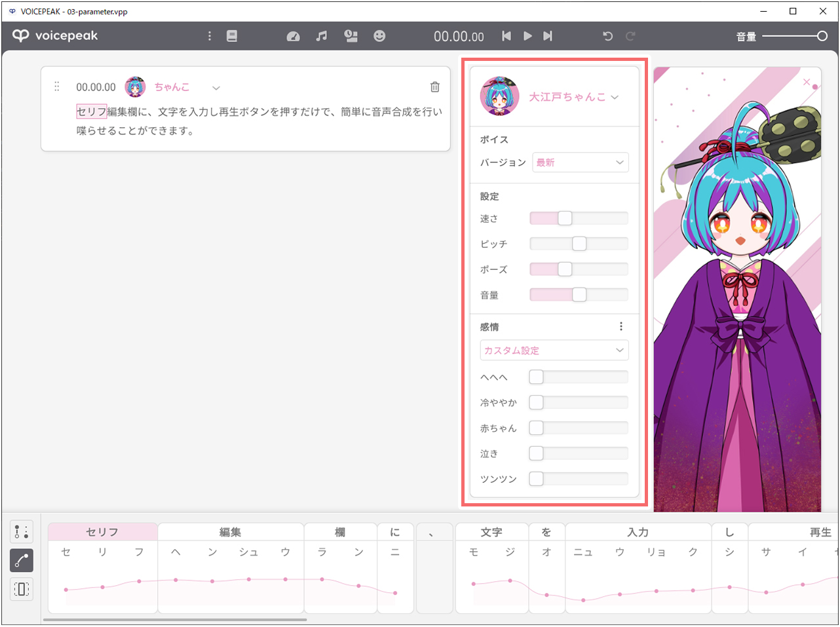
Task: Select the 編集 word segment in the timeline
Action: coord(231,532)
